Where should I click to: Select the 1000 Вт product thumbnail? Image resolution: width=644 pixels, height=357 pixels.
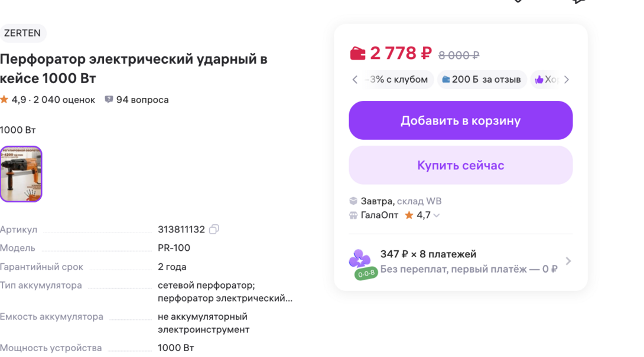point(21,174)
